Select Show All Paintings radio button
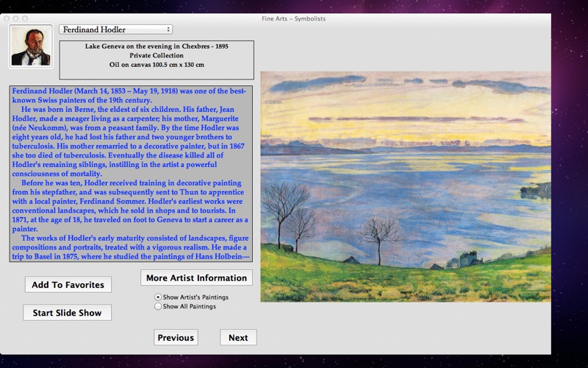 pos(158,306)
